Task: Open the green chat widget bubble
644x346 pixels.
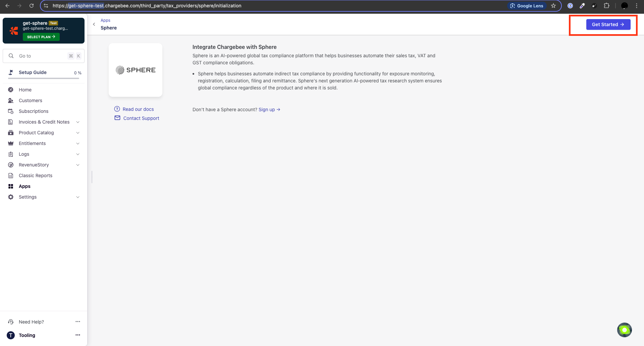Action: (624, 330)
